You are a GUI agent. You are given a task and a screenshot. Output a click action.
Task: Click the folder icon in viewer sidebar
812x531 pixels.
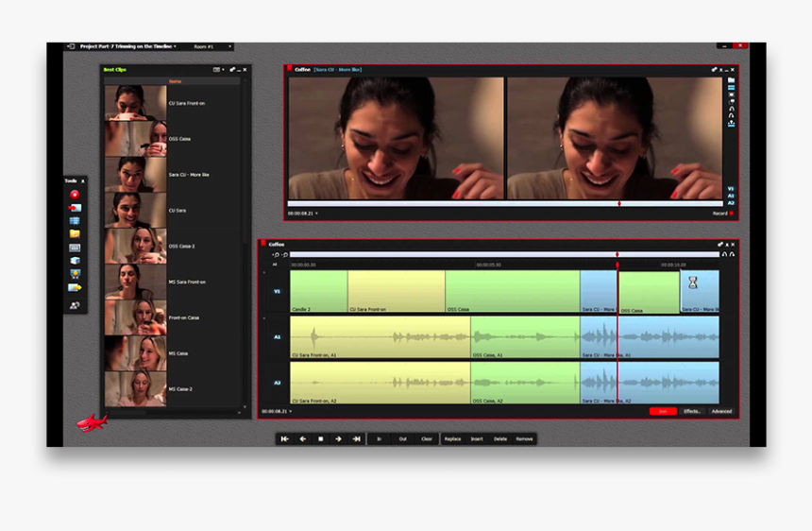731,80
